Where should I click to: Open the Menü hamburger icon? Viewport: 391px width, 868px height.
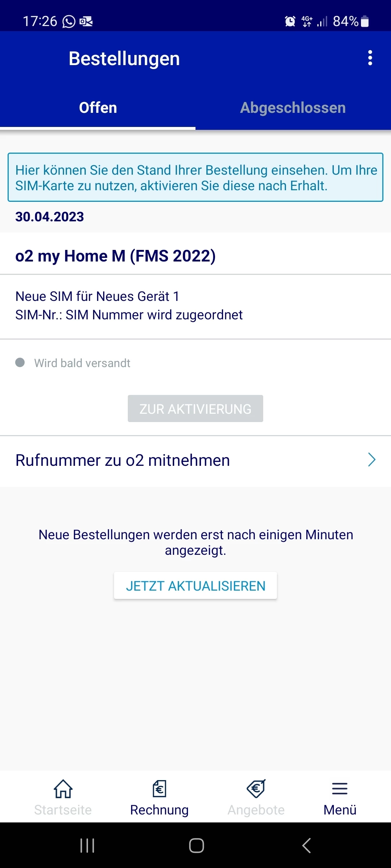(x=340, y=789)
